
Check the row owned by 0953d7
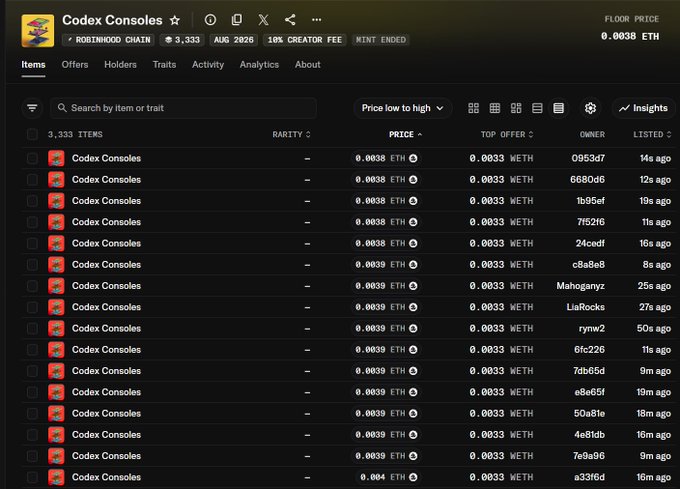[x=32, y=158]
